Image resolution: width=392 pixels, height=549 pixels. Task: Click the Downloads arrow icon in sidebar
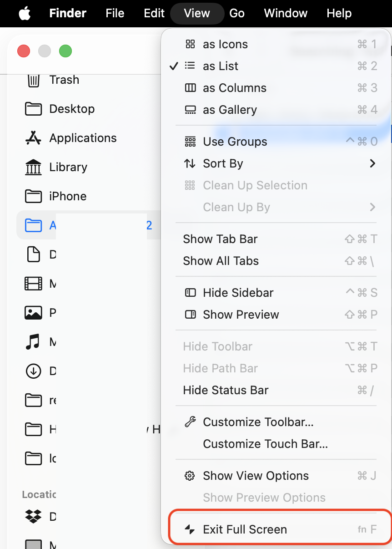pos(33,371)
